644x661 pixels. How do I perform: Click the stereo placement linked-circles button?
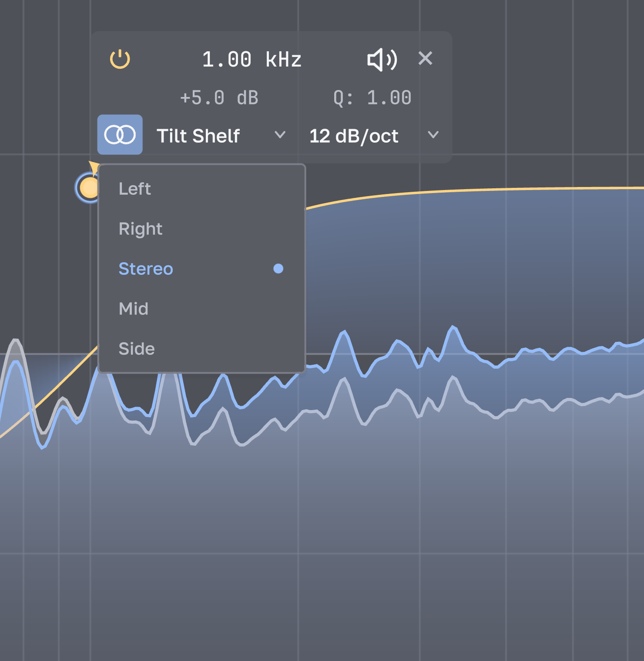[x=120, y=135]
